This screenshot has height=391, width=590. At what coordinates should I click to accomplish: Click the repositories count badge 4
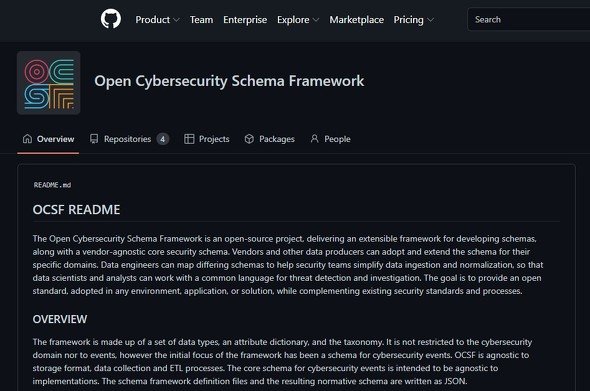[x=163, y=139]
